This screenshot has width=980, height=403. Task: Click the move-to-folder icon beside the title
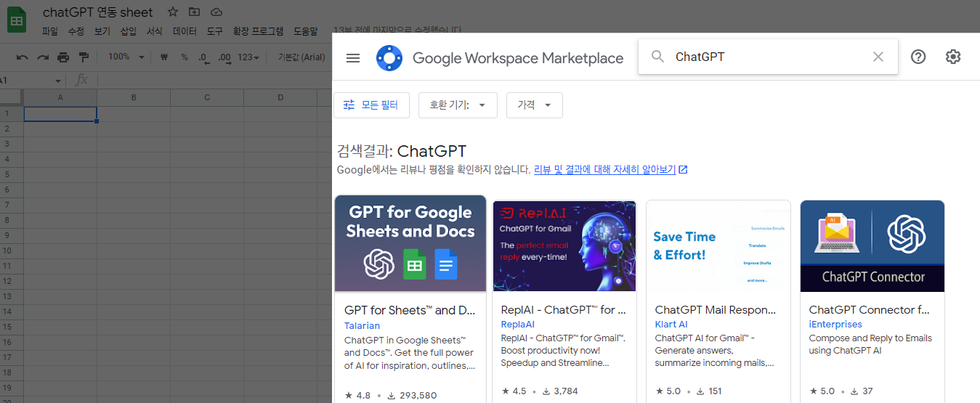[194, 12]
